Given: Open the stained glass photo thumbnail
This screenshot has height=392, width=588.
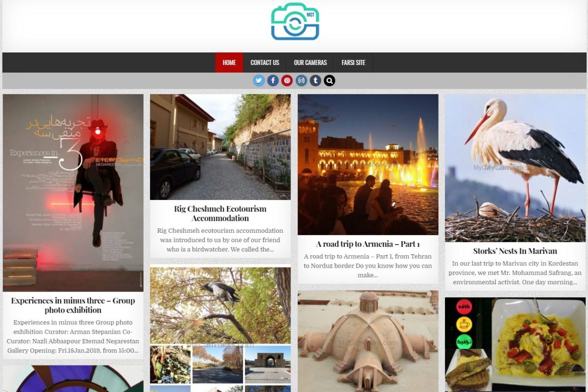Looking at the screenshot, I should click(73, 379).
